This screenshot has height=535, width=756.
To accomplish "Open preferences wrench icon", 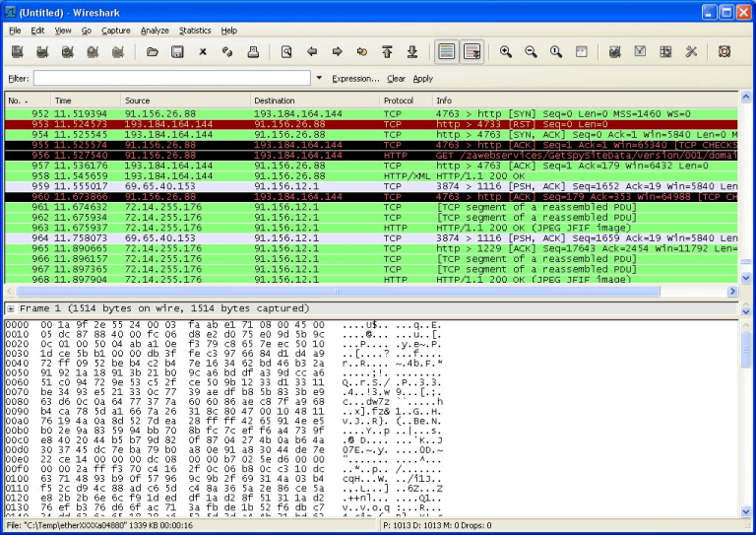I will (691, 51).
